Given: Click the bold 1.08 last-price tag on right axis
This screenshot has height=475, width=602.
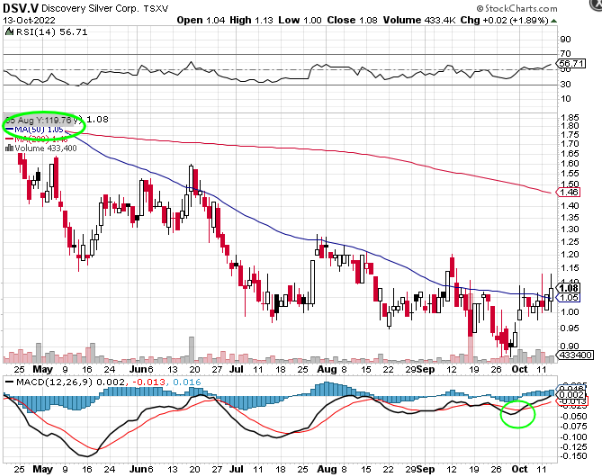Looking at the screenshot, I should pos(569,288).
